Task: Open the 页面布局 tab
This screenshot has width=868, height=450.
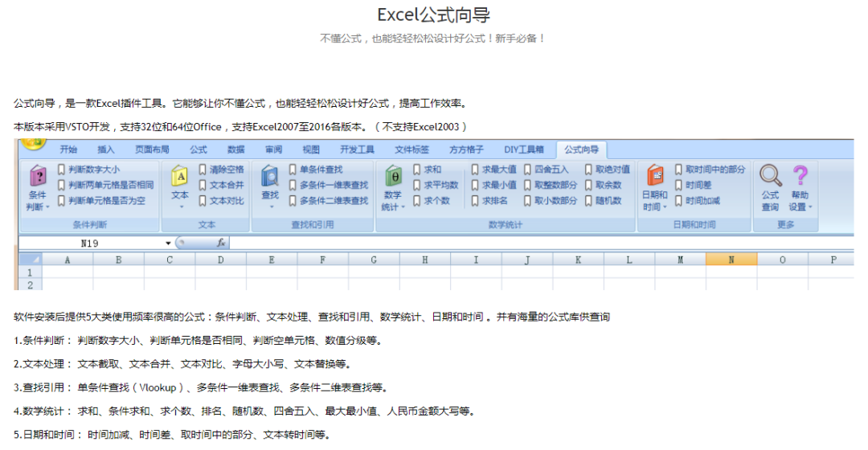Action: [x=152, y=149]
